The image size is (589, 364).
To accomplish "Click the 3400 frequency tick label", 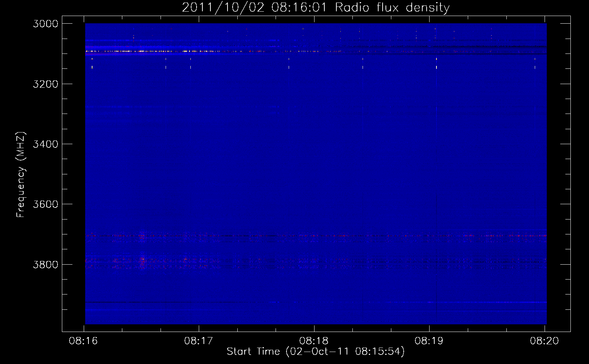I will pos(46,144).
